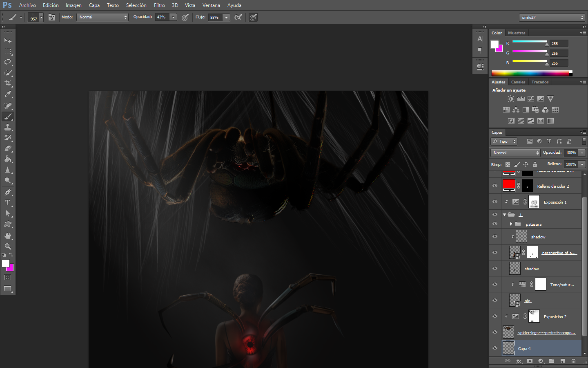Expand the patasara group
This screenshot has width=588, height=368.
pos(511,224)
